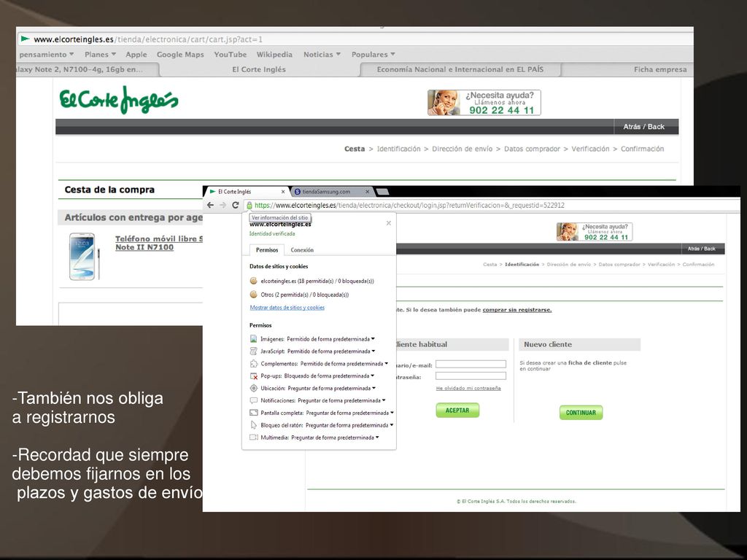Click the Imágenes permission icon
747x560 pixels.
tap(253, 339)
